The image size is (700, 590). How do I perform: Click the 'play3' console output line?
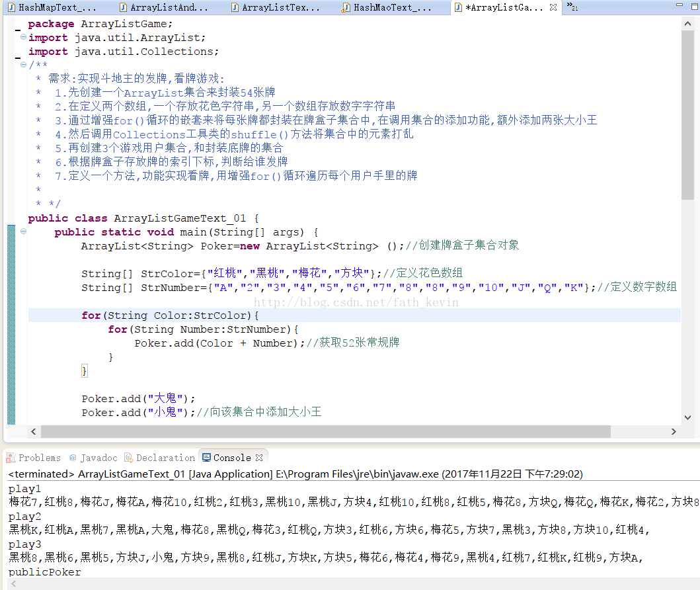pos(24,544)
